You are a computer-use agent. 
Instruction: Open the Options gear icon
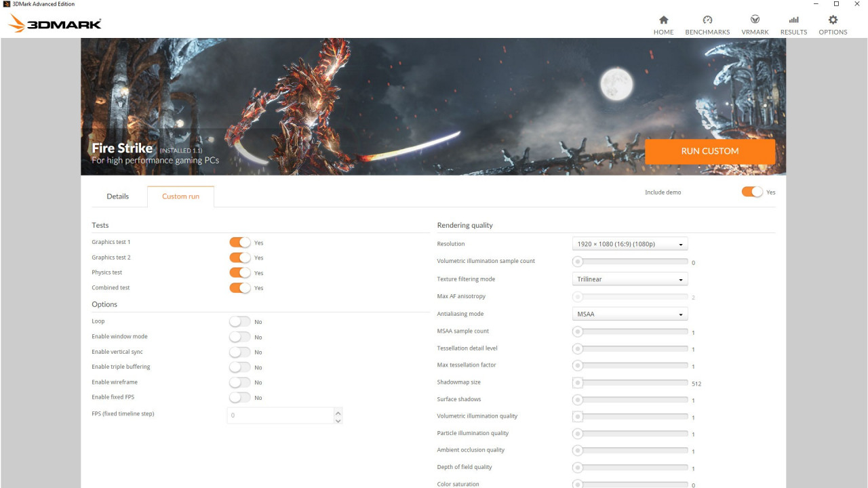(x=833, y=20)
